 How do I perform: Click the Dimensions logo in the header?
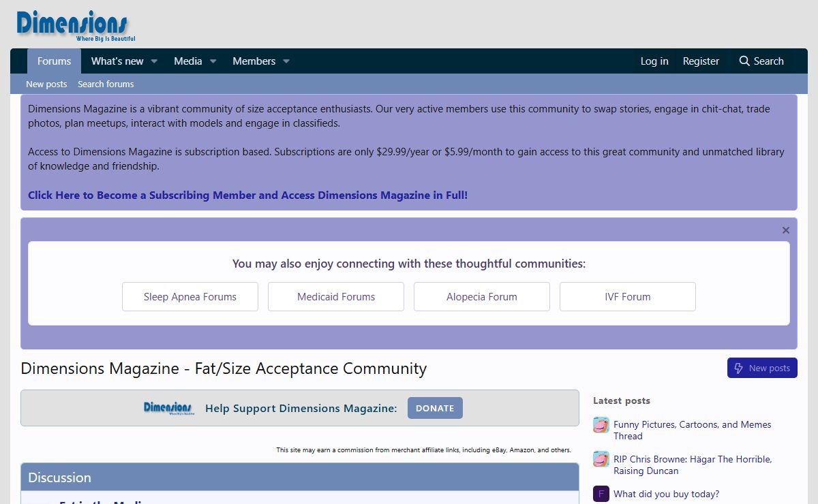pos(76,26)
